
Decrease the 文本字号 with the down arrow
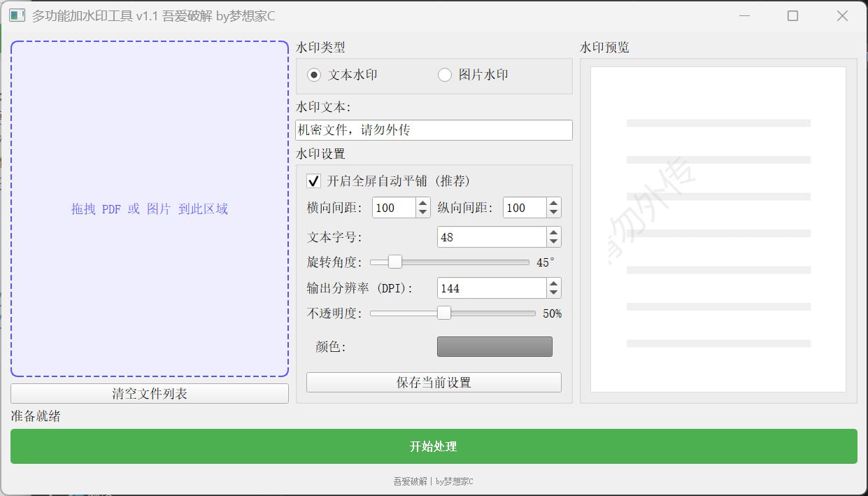coord(553,241)
